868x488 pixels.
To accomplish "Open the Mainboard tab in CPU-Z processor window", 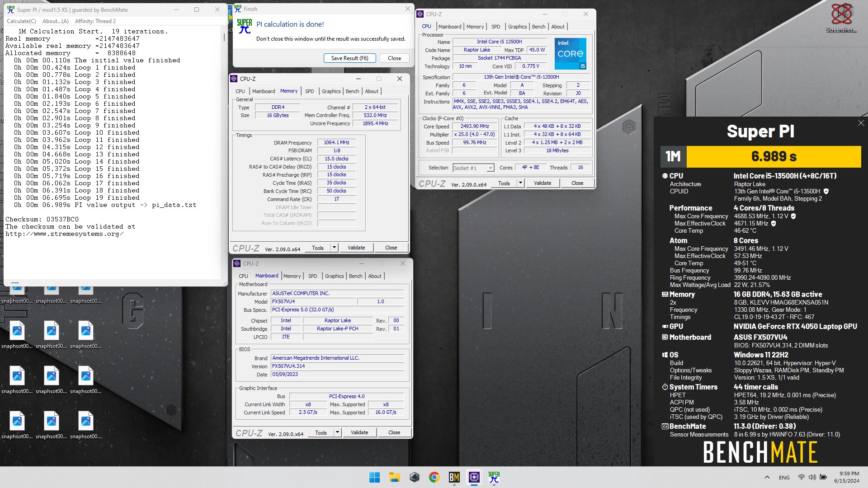I will click(x=450, y=27).
